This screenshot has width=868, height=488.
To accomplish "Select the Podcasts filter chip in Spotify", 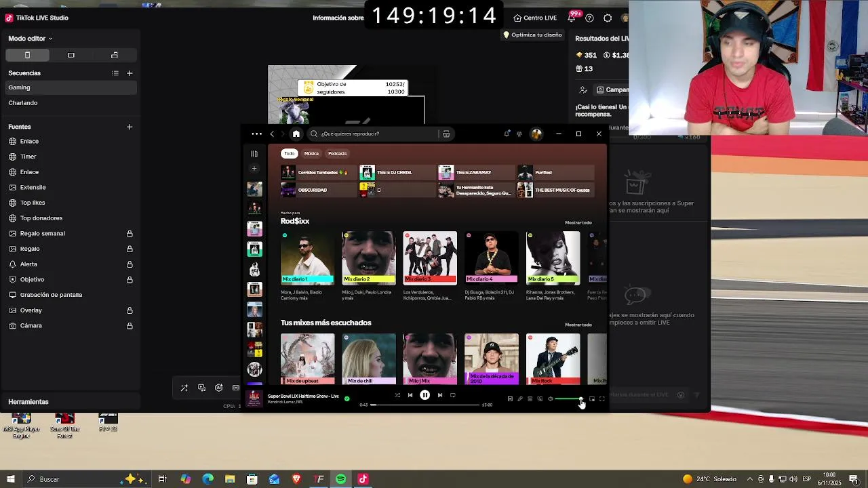I will pyautogui.click(x=337, y=153).
